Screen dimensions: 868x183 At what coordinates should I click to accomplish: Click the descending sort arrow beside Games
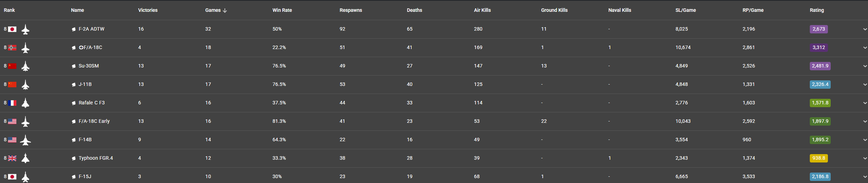pos(225,10)
